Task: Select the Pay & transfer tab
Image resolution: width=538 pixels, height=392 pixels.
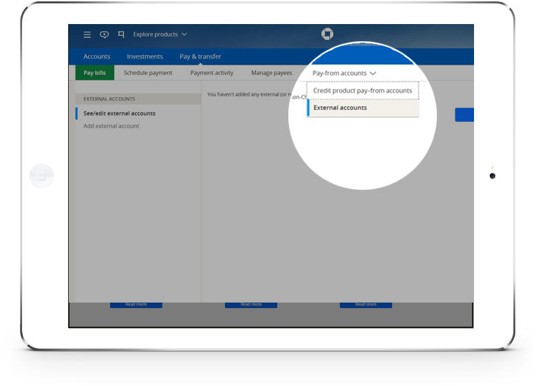Action: (200, 56)
